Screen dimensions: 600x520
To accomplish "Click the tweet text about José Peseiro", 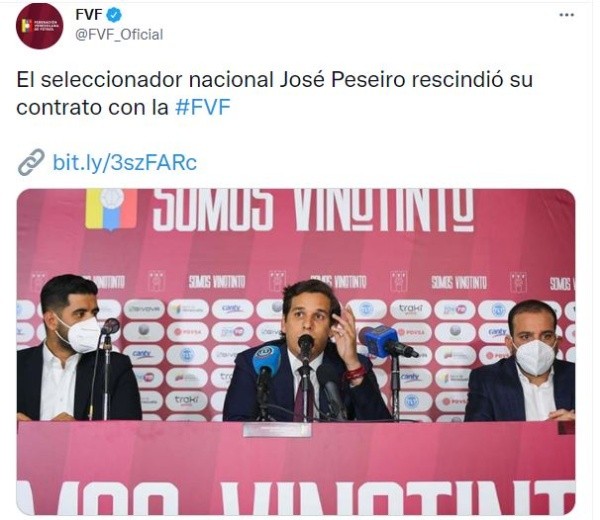I will pyautogui.click(x=274, y=93).
